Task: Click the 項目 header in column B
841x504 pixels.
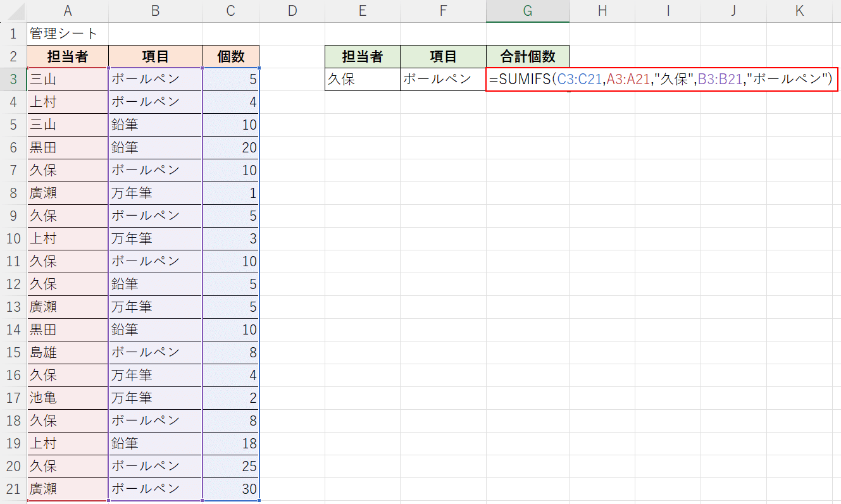Action: [155, 56]
